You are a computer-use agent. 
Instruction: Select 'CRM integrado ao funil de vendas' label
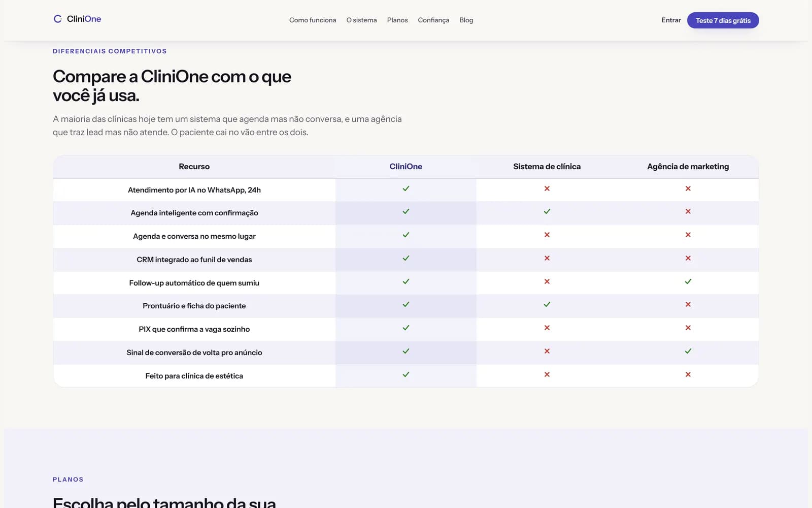tap(194, 260)
